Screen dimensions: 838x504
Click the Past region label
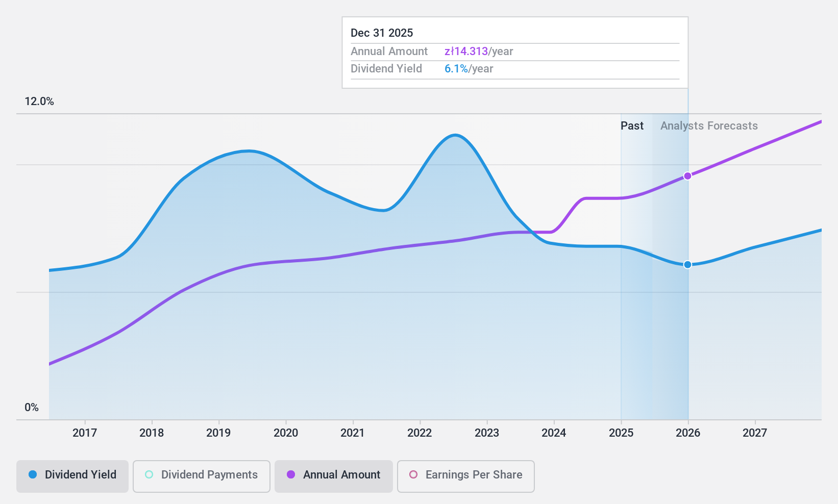point(632,126)
